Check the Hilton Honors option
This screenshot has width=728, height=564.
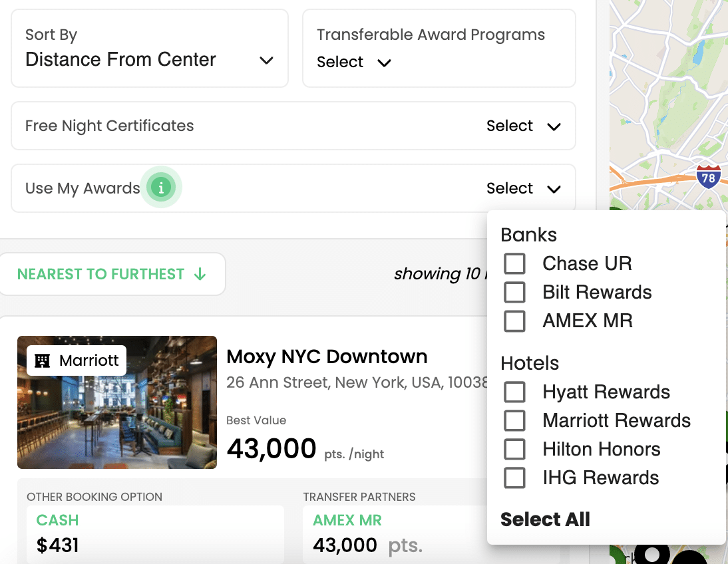click(514, 449)
